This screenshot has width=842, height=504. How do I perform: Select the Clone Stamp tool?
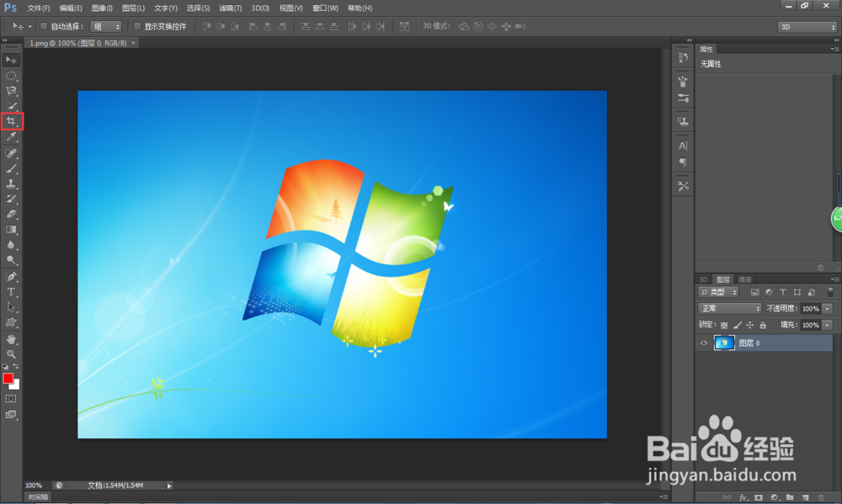[x=11, y=183]
